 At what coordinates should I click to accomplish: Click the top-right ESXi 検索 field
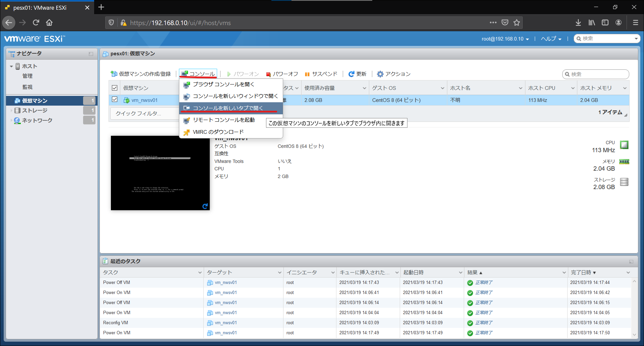click(x=607, y=39)
